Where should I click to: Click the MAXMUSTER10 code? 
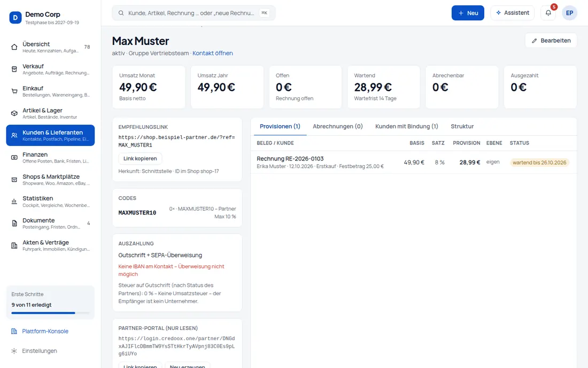pos(137,213)
